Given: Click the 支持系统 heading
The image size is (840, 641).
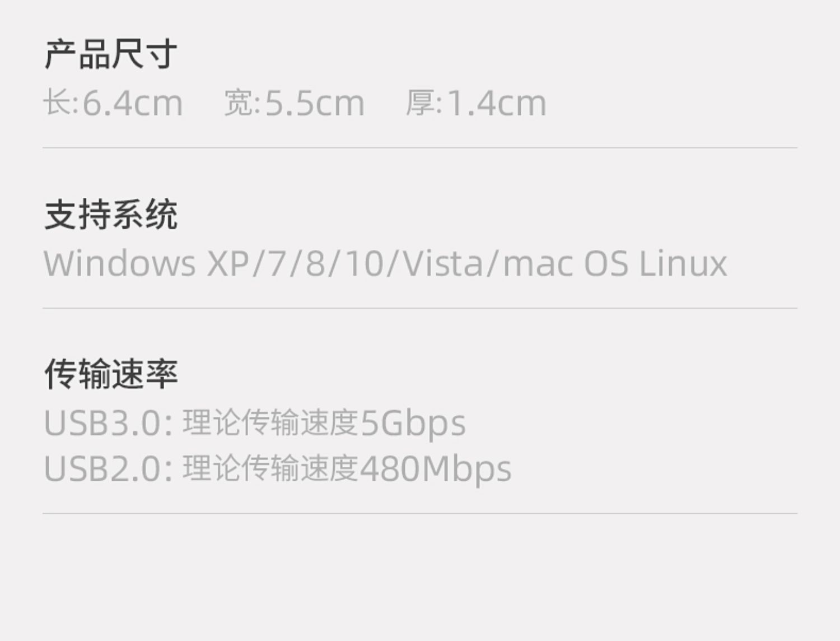Looking at the screenshot, I should tap(111, 214).
